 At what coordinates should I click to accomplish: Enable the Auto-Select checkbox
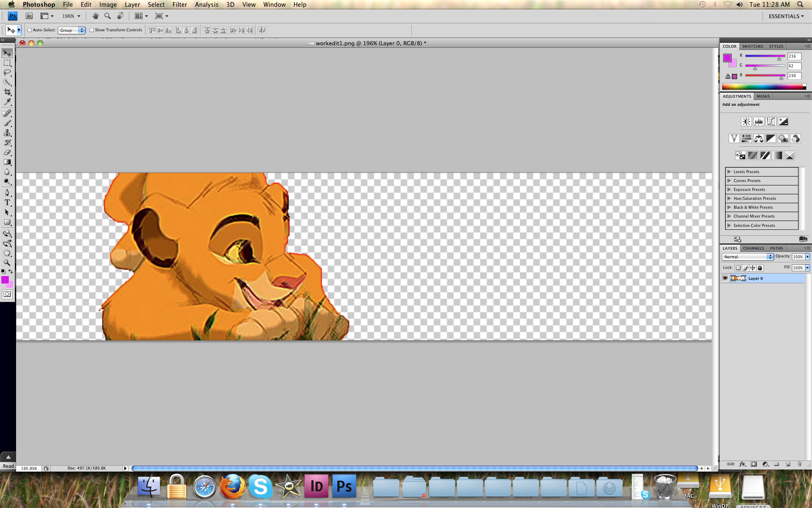pyautogui.click(x=30, y=30)
